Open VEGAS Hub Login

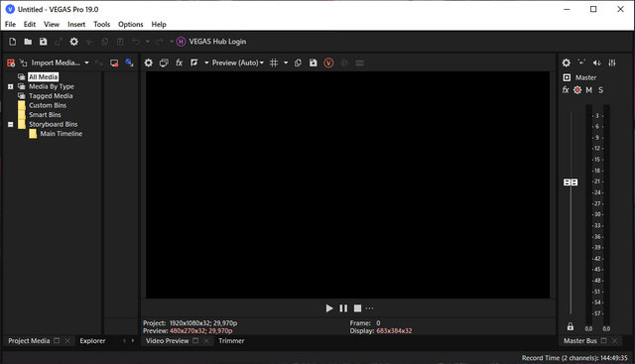(x=217, y=42)
